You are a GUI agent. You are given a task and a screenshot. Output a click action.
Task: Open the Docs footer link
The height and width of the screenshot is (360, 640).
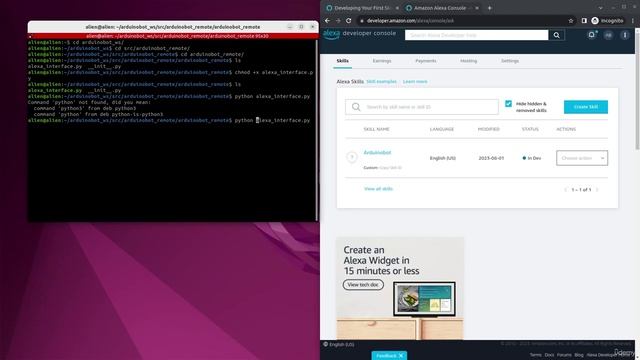(549, 355)
